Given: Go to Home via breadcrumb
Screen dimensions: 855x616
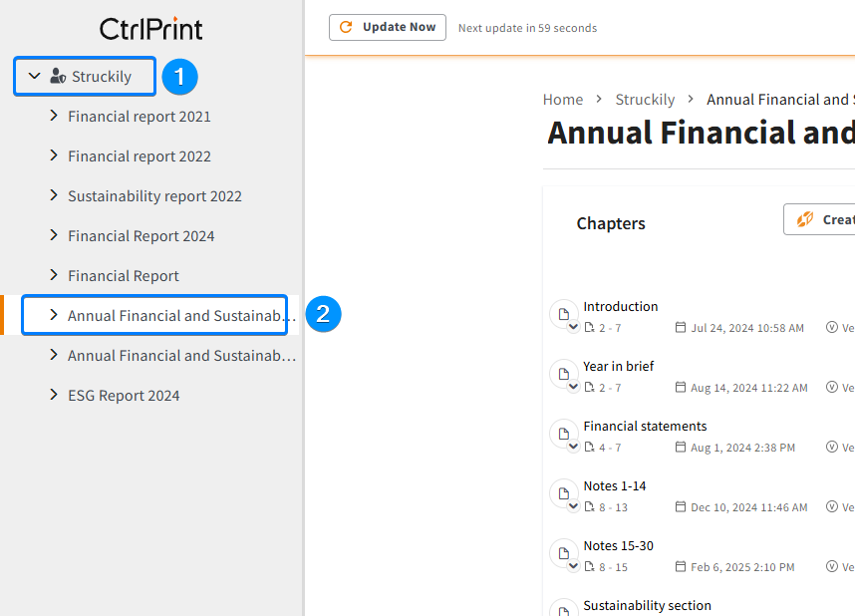Looking at the screenshot, I should point(563,99).
